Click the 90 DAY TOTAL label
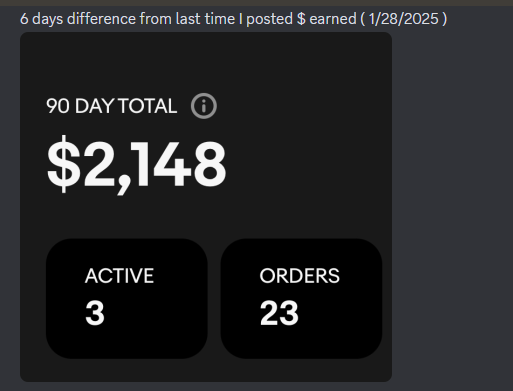513x391 pixels. coord(112,106)
